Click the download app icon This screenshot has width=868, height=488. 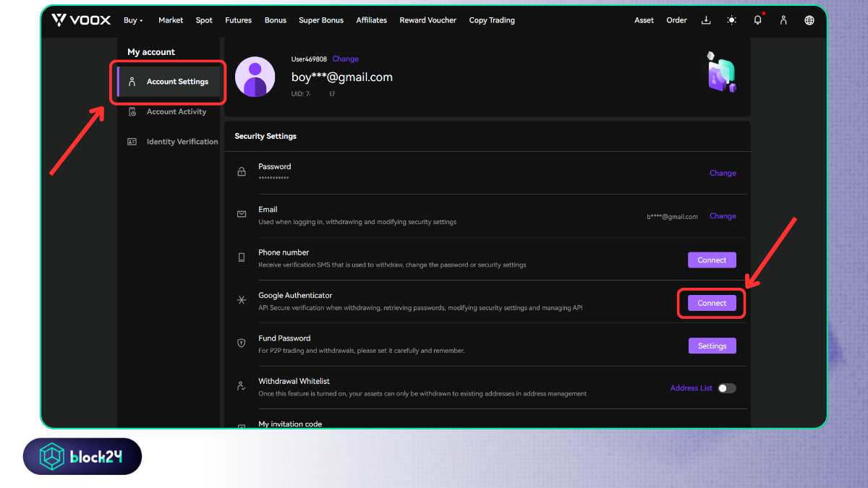coord(706,20)
